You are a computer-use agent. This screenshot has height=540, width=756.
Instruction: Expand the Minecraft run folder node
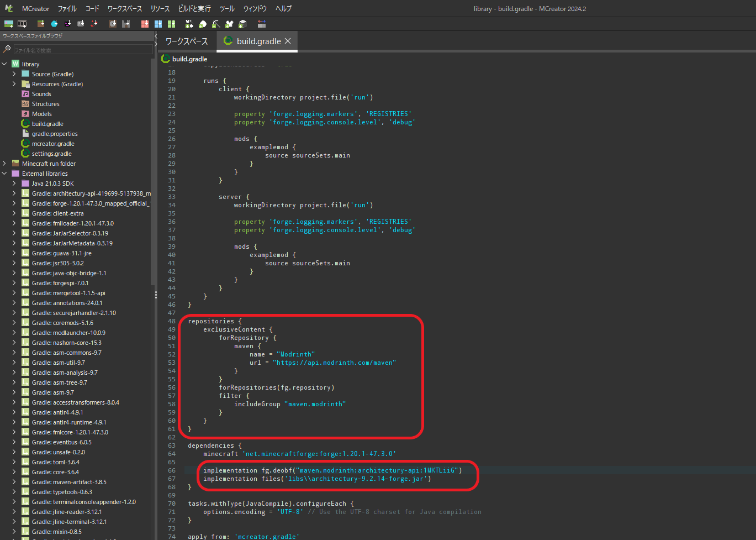coord(4,164)
